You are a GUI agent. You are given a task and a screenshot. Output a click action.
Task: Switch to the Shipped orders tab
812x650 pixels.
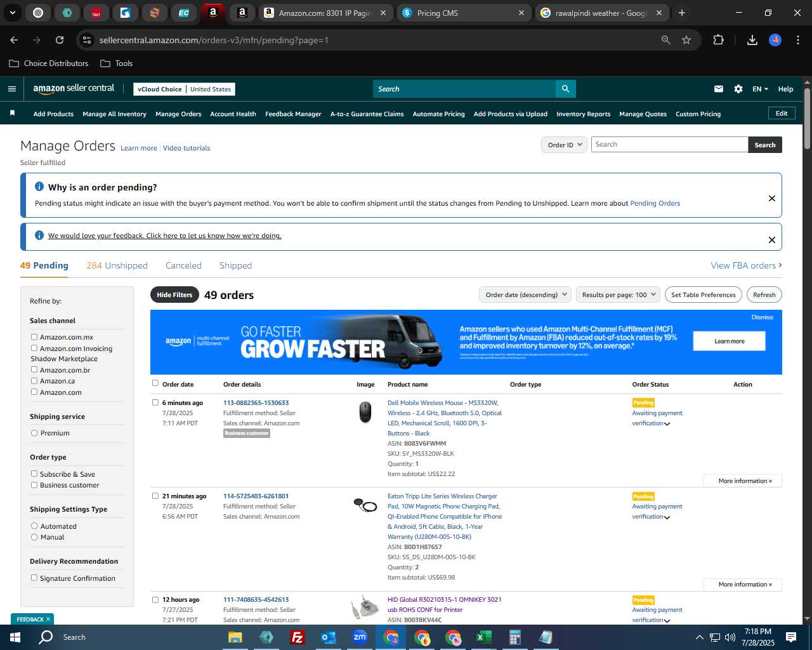click(x=235, y=265)
